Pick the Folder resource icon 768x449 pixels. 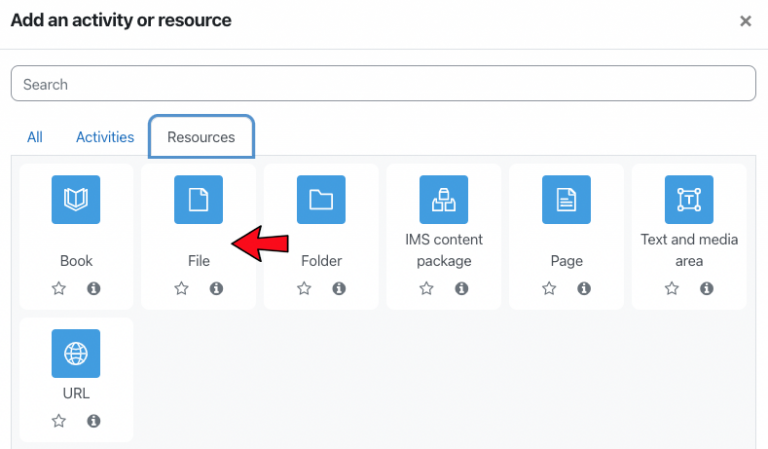(x=321, y=200)
